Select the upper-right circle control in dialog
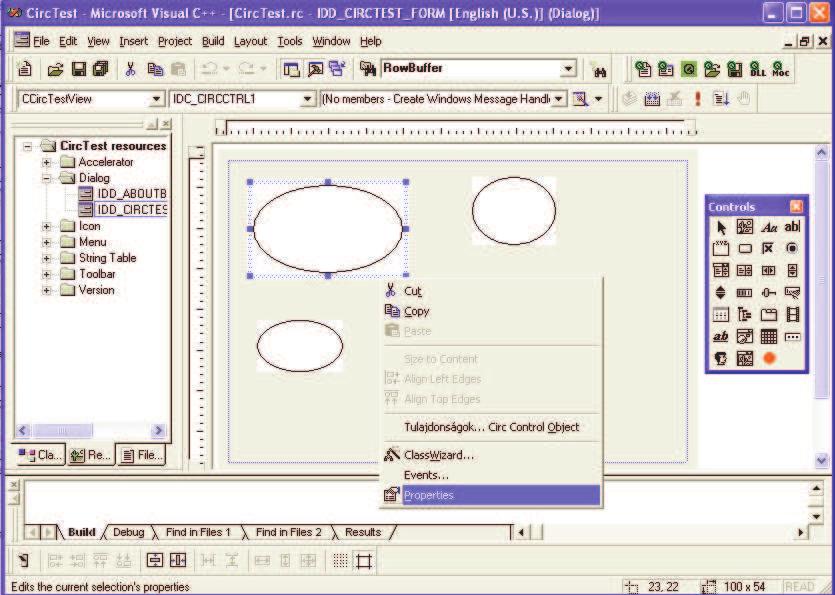835x595 pixels. click(514, 211)
